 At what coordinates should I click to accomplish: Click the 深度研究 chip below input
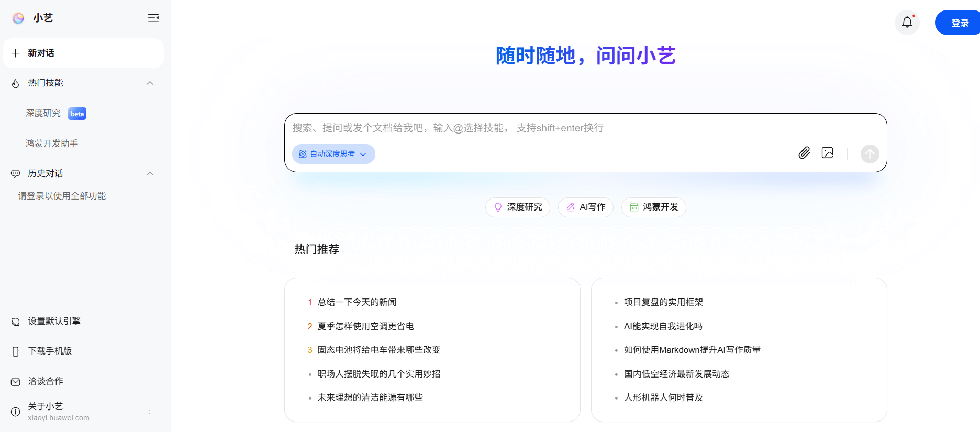point(518,207)
